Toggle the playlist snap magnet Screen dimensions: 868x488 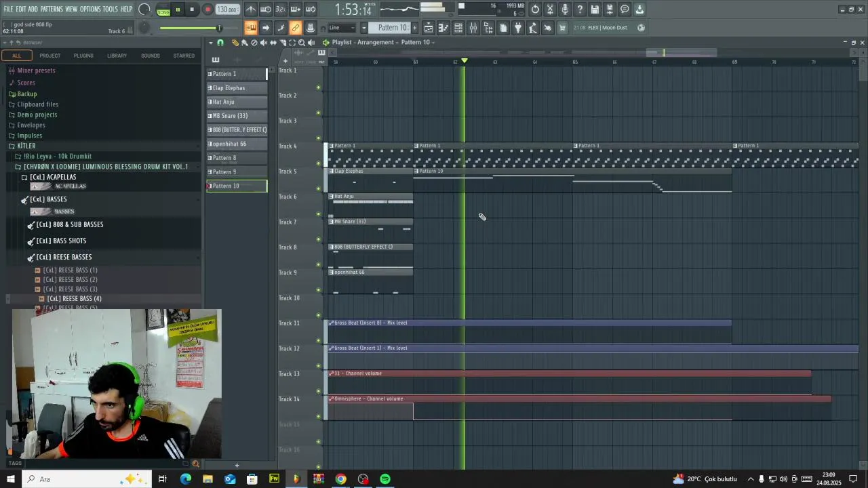(220, 43)
